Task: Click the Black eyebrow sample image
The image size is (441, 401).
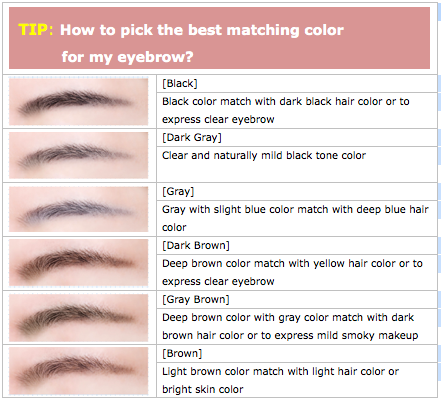Action: (x=79, y=101)
